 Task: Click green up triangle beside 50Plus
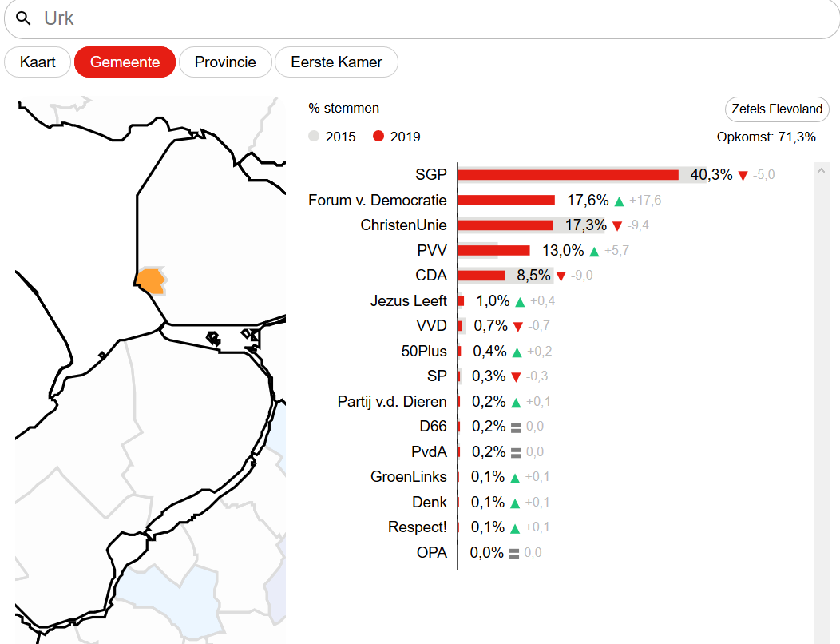(517, 352)
